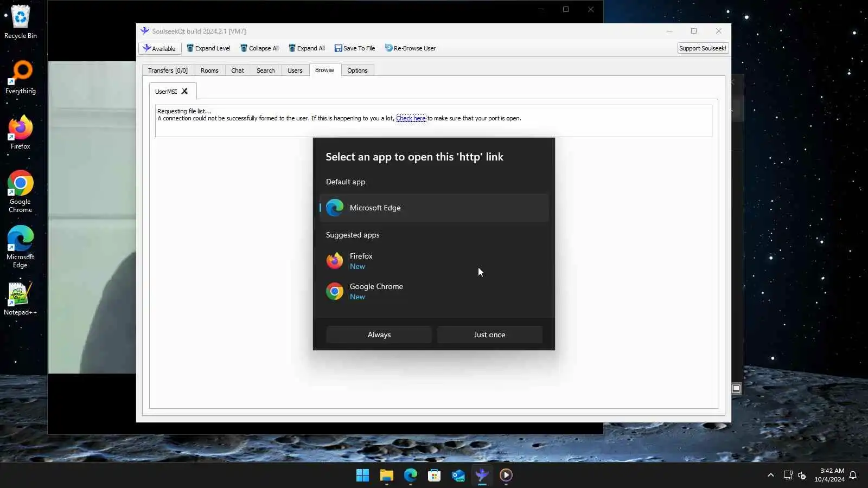
Task: Click the Always button
Action: coord(379,335)
